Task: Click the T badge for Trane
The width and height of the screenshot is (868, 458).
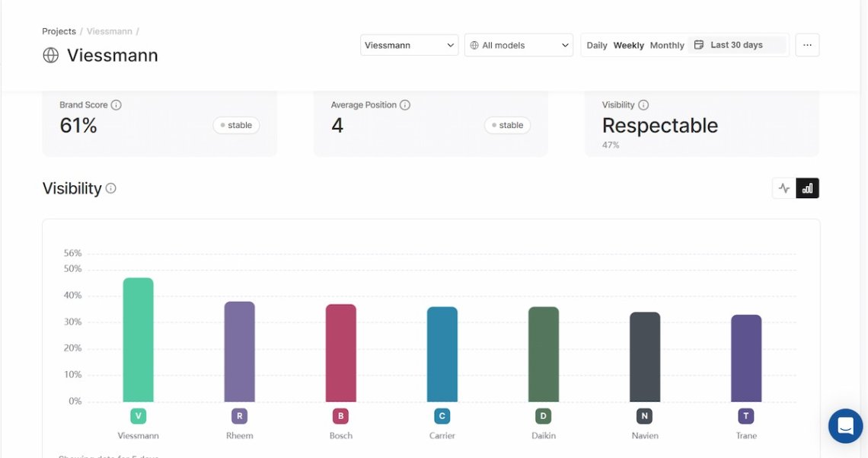Action: coord(746,416)
